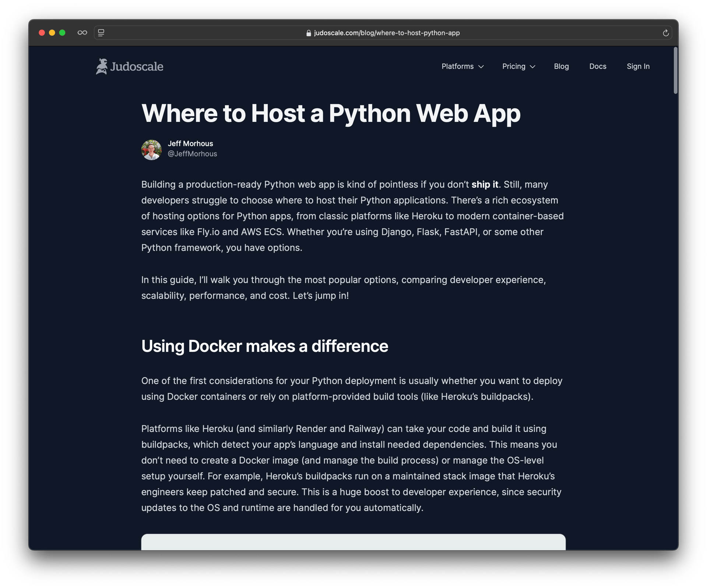Click the URL address bar field

tap(387, 33)
